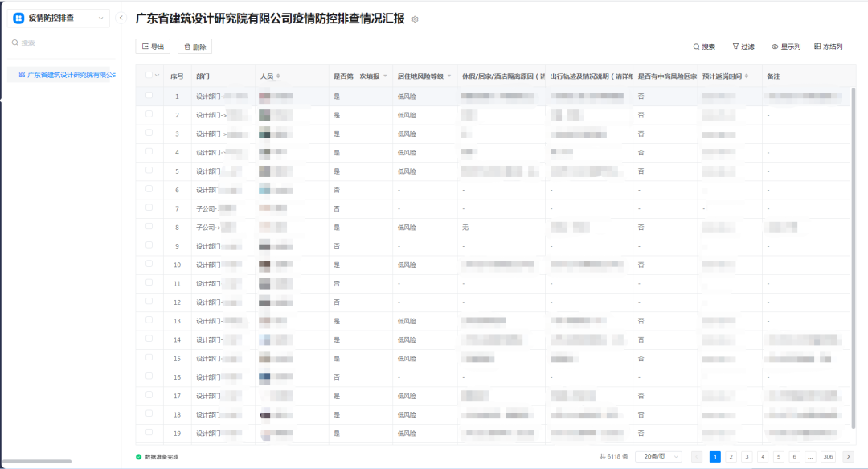Click the 导出 export button
Viewport: 868px width, 469px height.
pyautogui.click(x=153, y=47)
